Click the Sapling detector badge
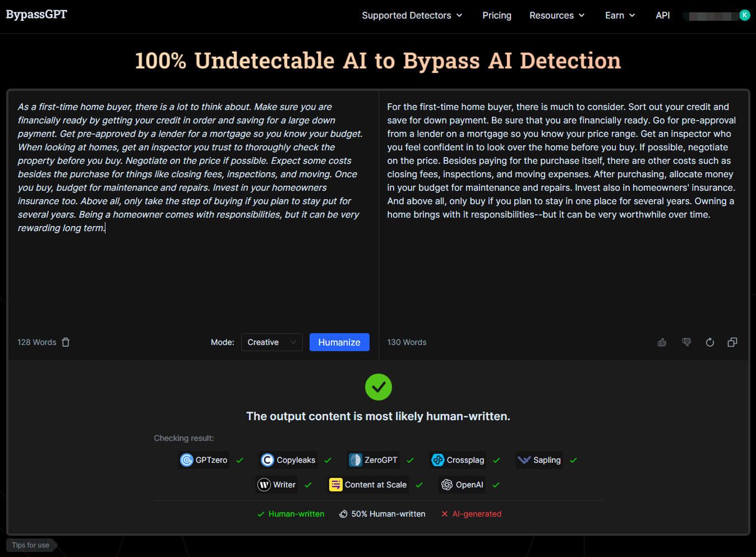756x557 pixels. point(539,460)
